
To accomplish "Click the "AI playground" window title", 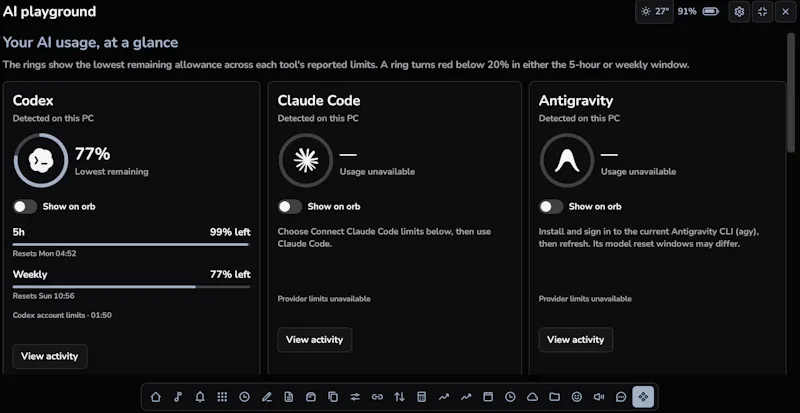I will tap(49, 12).
